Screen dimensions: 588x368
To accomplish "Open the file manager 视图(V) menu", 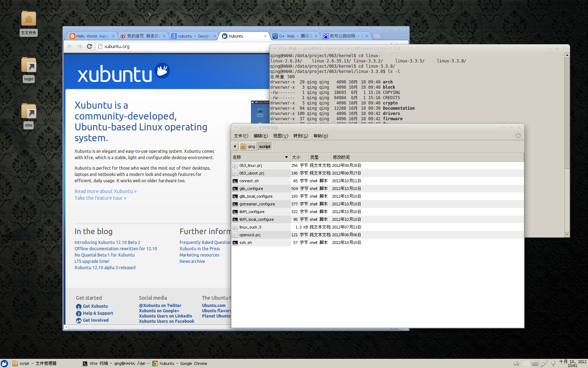I will click(281, 136).
